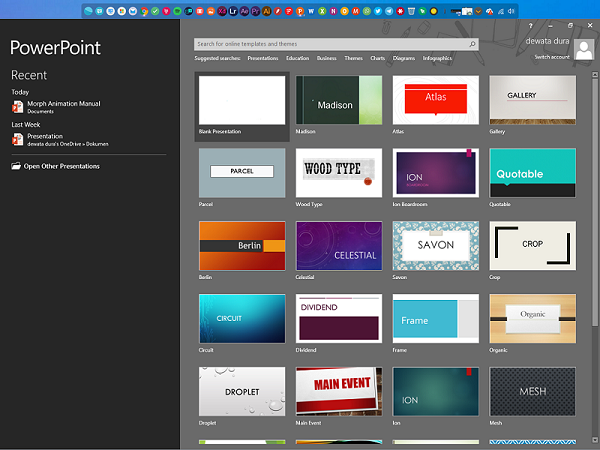Open the Main Event template
Viewport: 600px width, 450px height.
(338, 391)
